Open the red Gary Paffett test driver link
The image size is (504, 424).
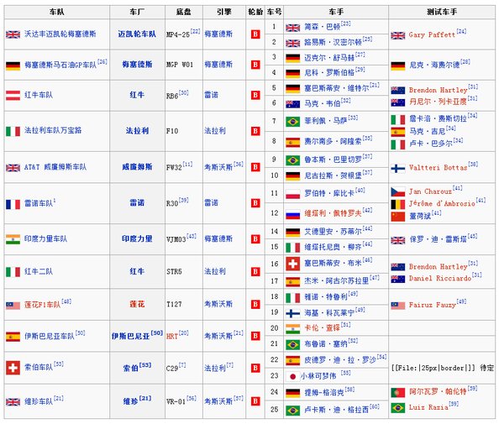432,35
